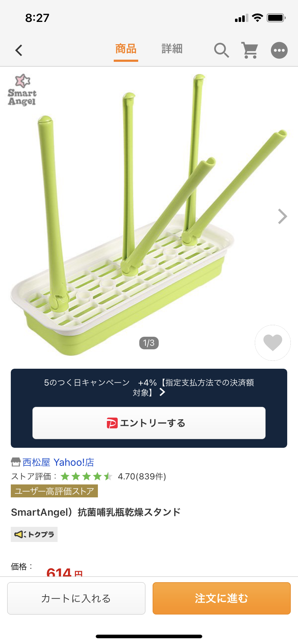Tap the PayPay logo in entry button
Viewport: 298px width, 644px height.
tap(112, 423)
